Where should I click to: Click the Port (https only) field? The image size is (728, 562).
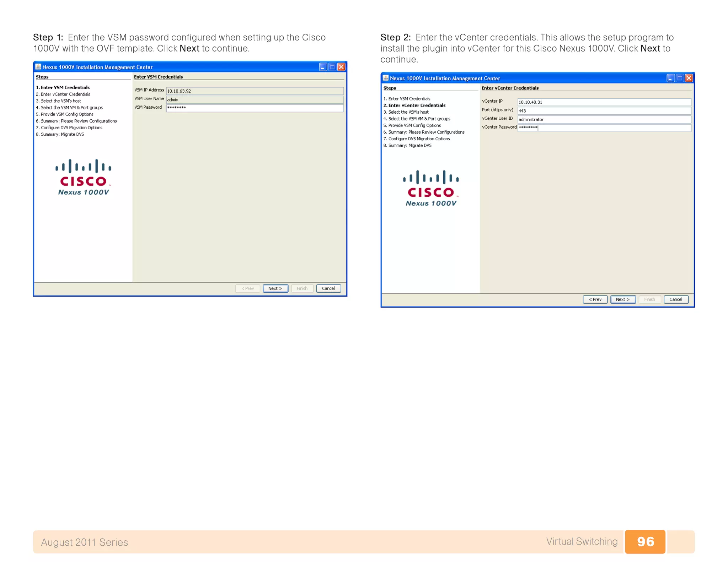[604, 110]
